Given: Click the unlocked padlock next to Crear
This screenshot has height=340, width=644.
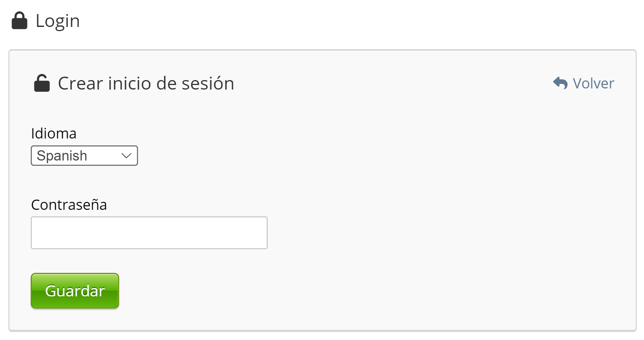Looking at the screenshot, I should coord(42,83).
